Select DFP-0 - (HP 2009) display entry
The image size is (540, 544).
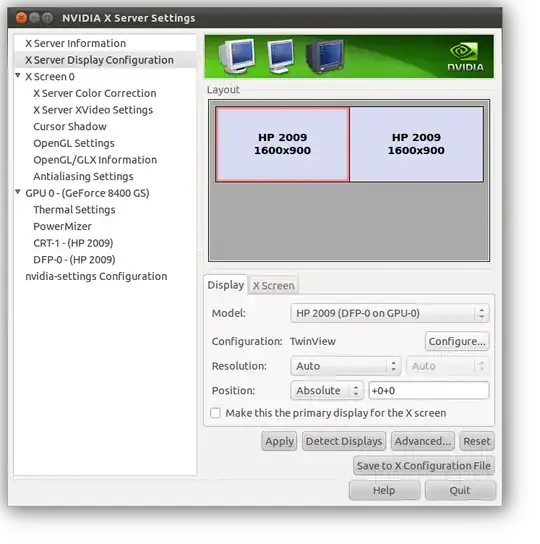point(74,260)
